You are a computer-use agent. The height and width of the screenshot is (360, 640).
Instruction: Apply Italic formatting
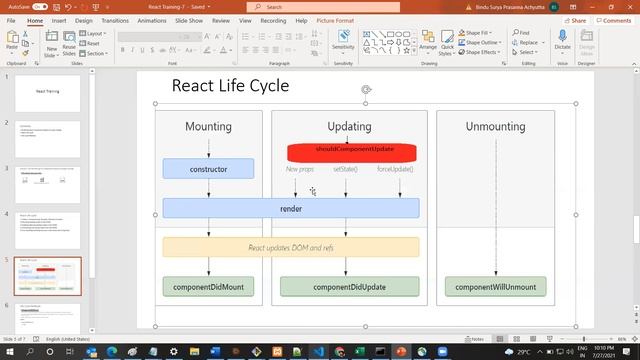[x=132, y=50]
